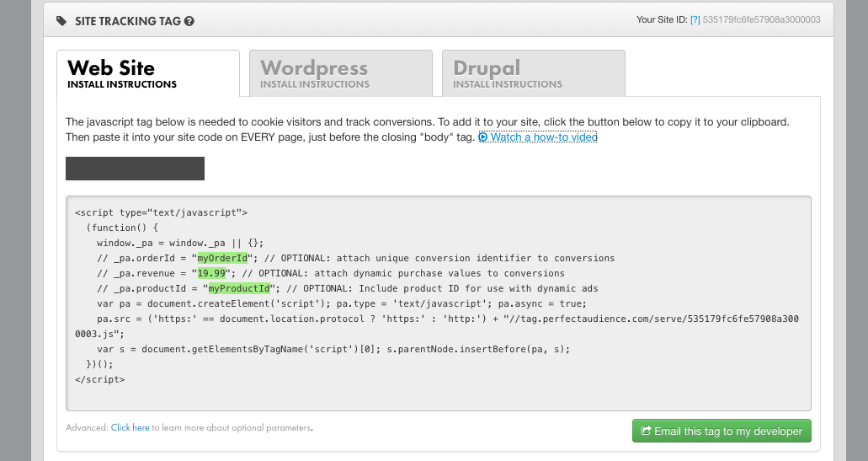
Task: Click the SITE TRACKING TAG heading text
Action: [128, 21]
